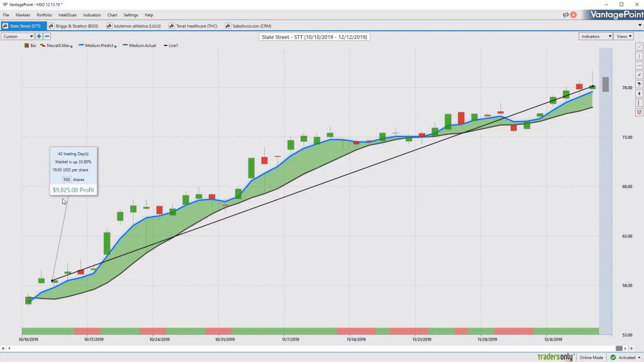Image resolution: width=644 pixels, height=362 pixels.
Task: Toggle the Bar legend entry
Action: [30, 45]
